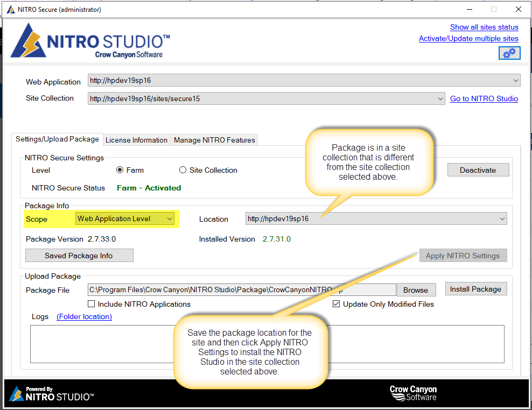Click the Package File path field

click(242, 289)
